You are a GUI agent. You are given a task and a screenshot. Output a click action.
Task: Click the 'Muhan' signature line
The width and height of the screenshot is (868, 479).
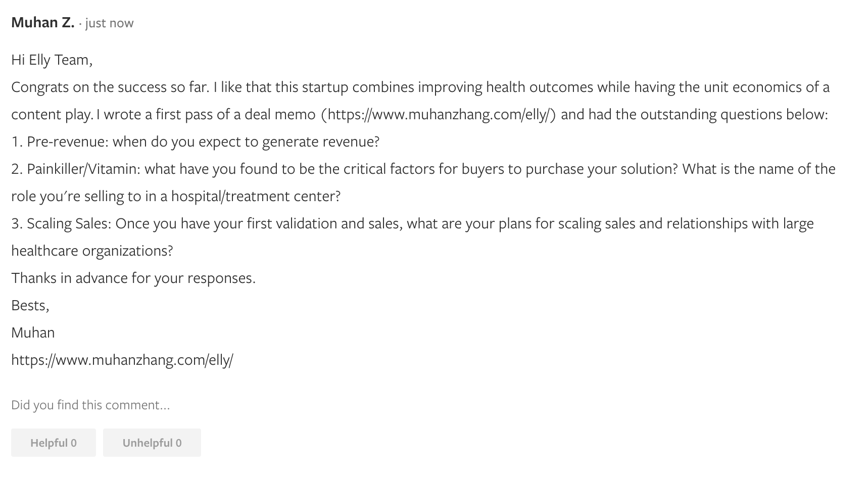pyautogui.click(x=33, y=333)
